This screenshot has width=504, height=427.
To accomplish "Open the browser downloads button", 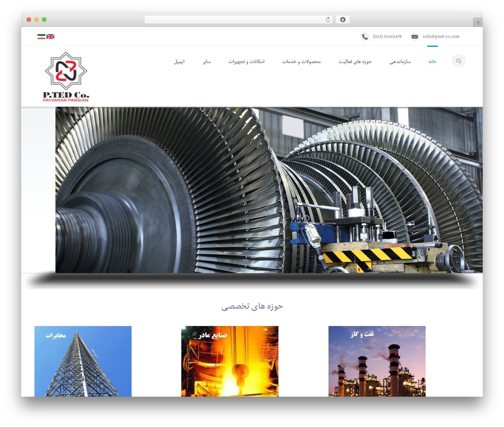I will [343, 20].
